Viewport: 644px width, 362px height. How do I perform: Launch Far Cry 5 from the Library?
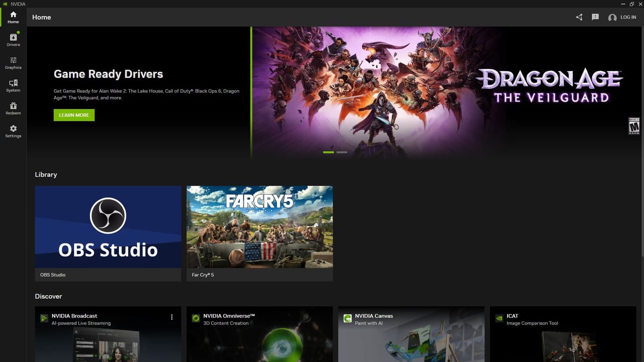click(x=259, y=227)
